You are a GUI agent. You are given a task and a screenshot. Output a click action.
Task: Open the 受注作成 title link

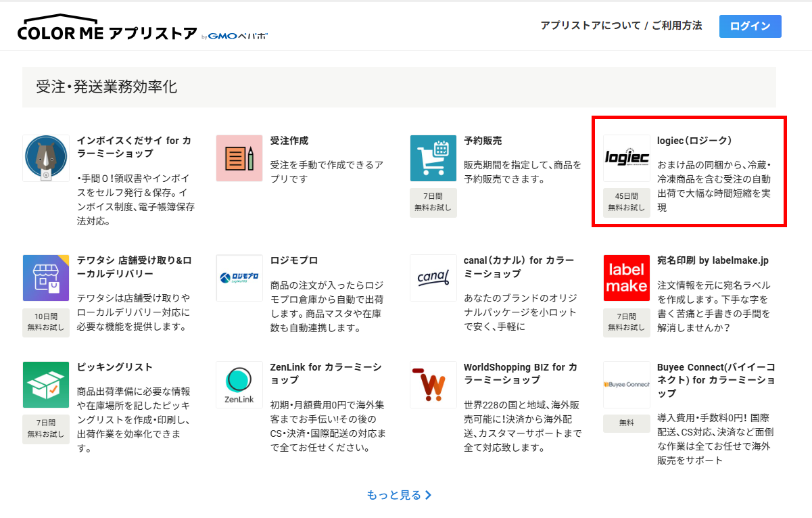coord(289,141)
